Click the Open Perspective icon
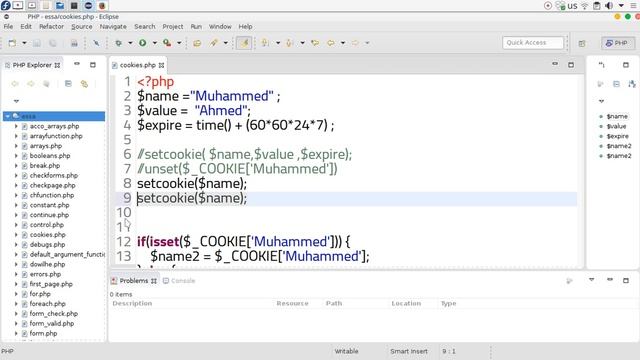The height and width of the screenshot is (360, 640). point(582,43)
